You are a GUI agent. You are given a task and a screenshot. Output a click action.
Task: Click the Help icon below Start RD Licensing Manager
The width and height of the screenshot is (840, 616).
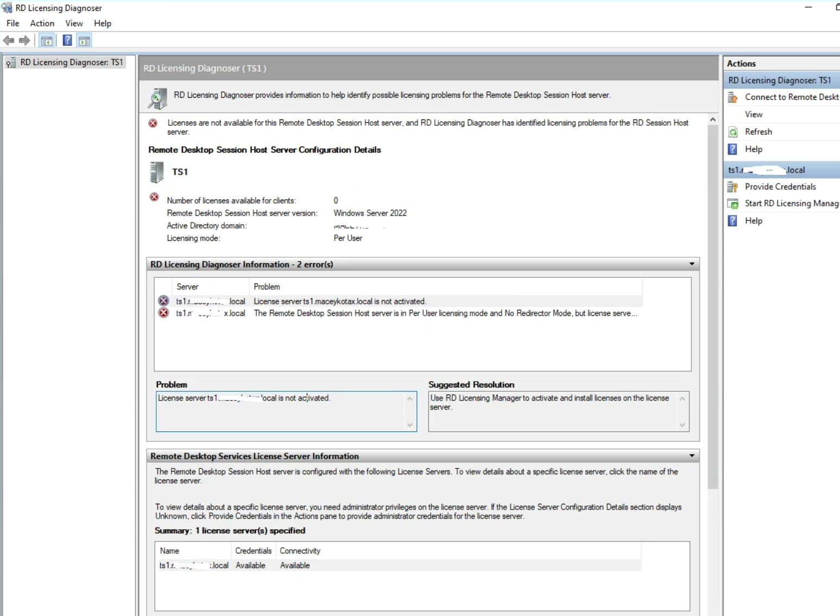(732, 221)
